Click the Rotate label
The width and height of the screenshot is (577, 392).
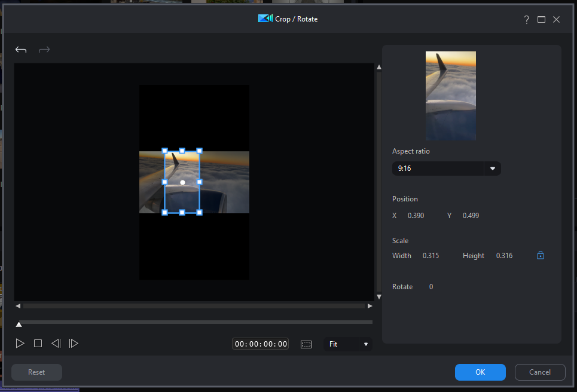402,287
